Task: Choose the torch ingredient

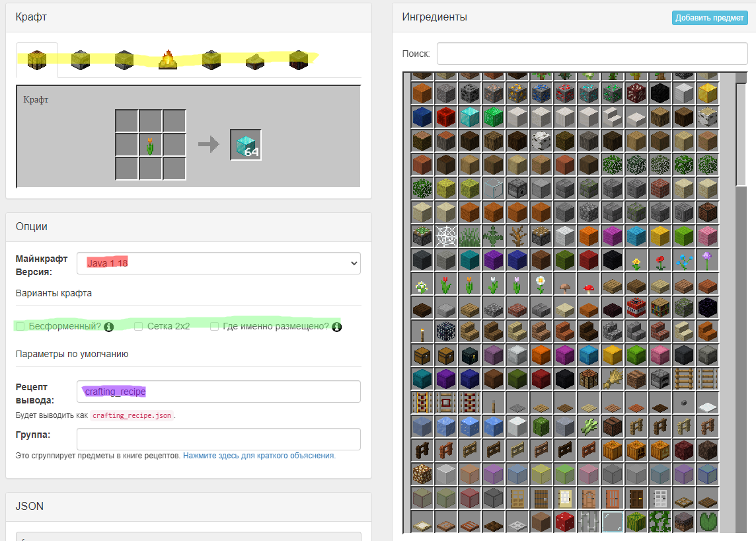Action: point(422,331)
